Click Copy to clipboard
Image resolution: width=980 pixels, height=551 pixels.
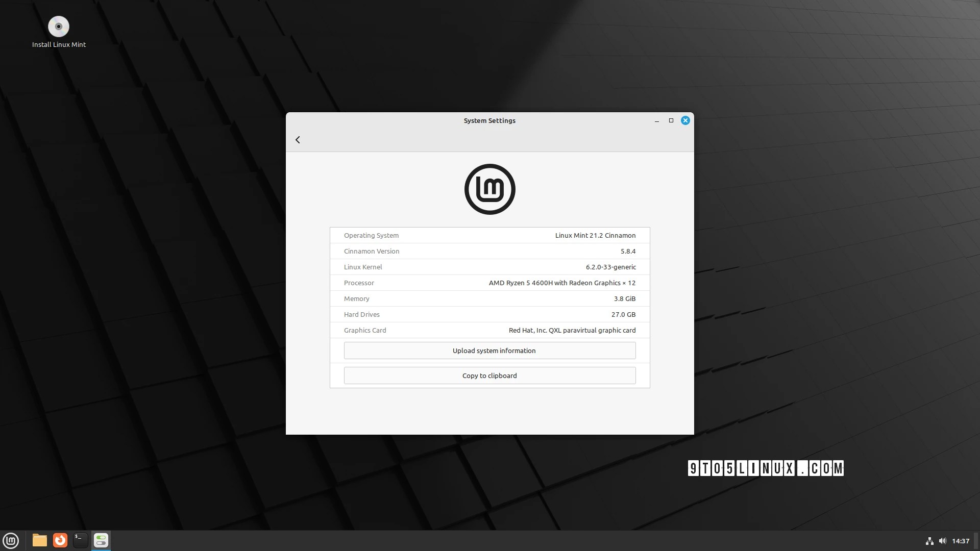[489, 375]
